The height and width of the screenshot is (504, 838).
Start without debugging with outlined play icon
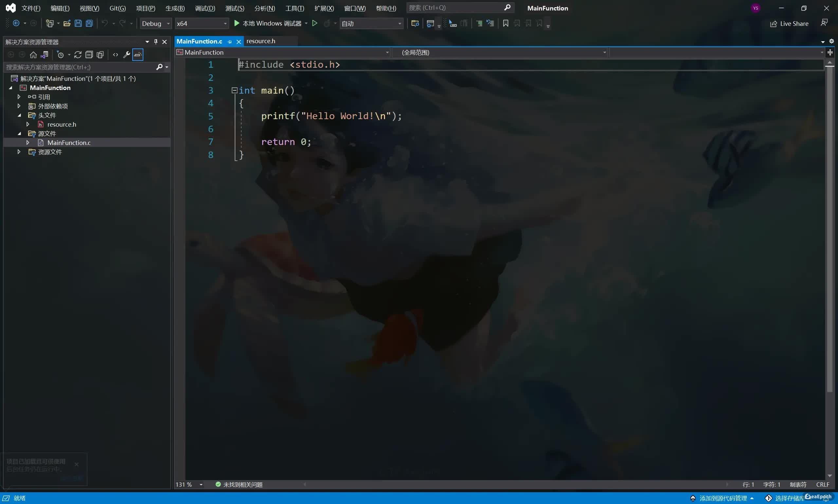pyautogui.click(x=315, y=24)
